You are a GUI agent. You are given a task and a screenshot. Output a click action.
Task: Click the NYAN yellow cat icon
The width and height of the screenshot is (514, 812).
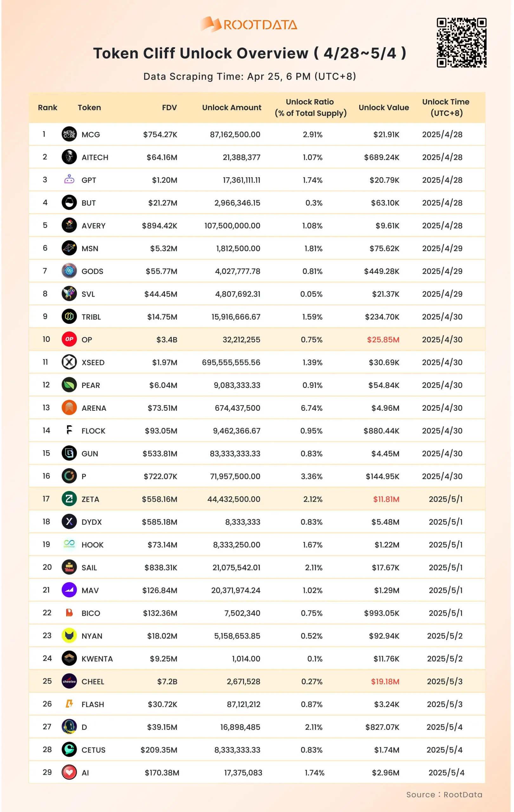pos(69,636)
